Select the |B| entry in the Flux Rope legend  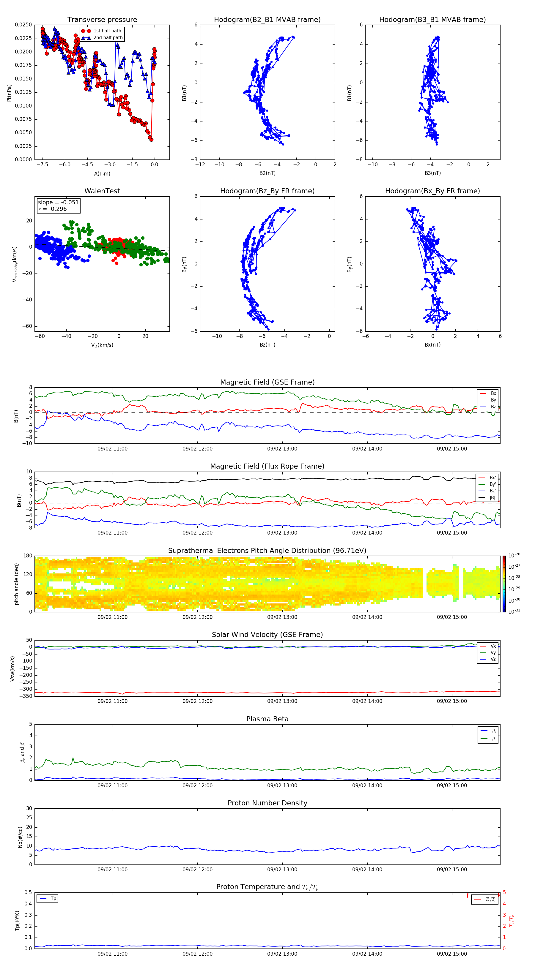coord(487,498)
